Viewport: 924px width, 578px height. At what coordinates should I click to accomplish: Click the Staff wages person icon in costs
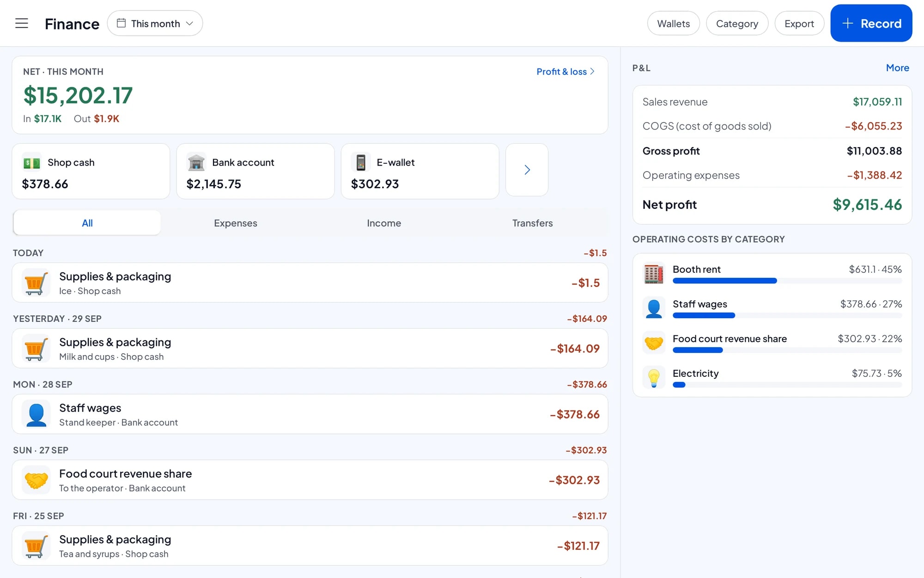click(x=654, y=308)
